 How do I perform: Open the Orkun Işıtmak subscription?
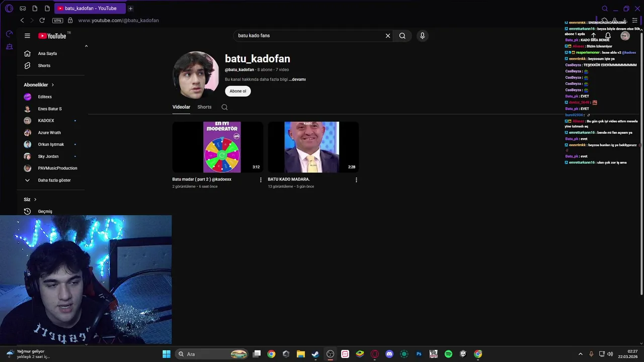(50, 144)
